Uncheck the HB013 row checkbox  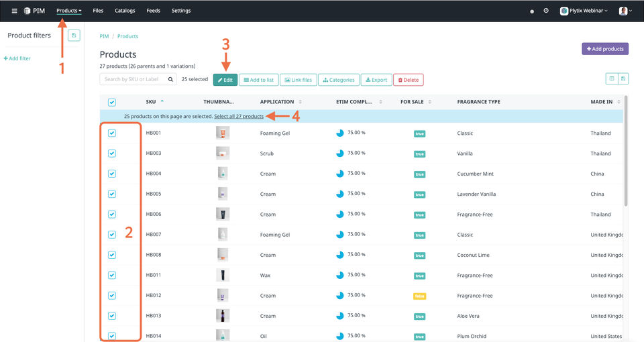(x=112, y=316)
